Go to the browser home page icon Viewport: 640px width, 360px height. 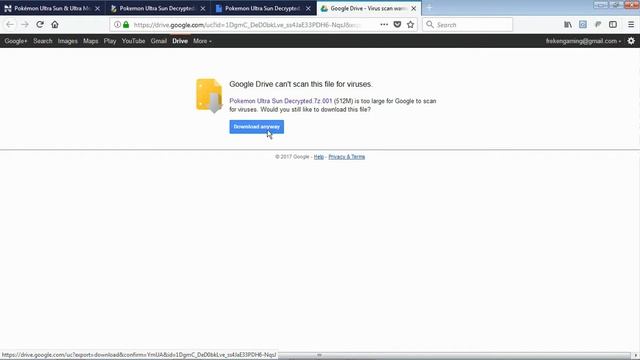point(55,24)
